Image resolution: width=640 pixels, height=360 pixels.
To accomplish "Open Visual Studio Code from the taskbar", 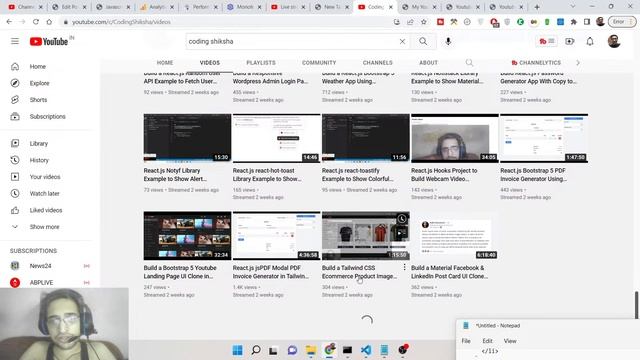I will click(x=366, y=350).
